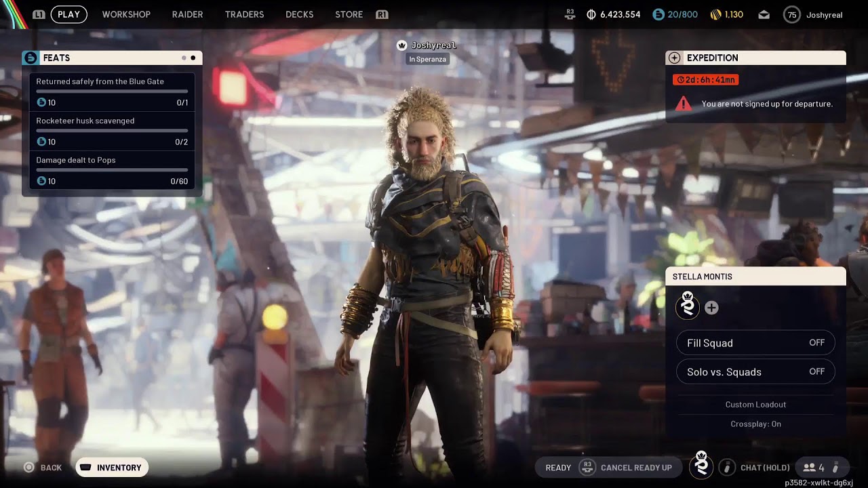Click progress bar for Damage dealt to Pops
This screenshot has width=868, height=488.
(112, 169)
